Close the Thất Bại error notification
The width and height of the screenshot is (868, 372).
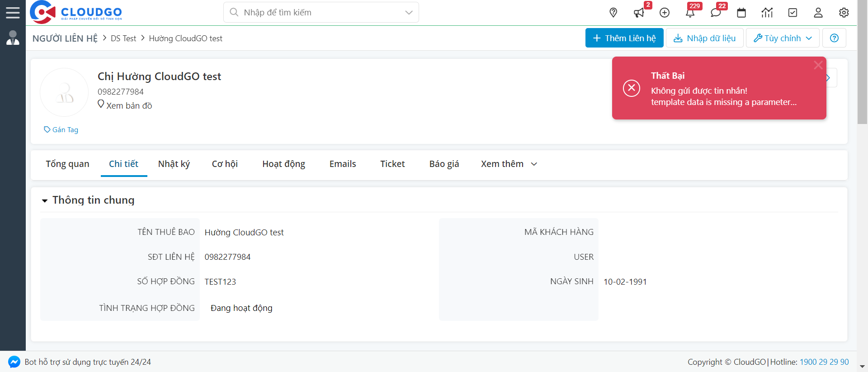point(818,65)
